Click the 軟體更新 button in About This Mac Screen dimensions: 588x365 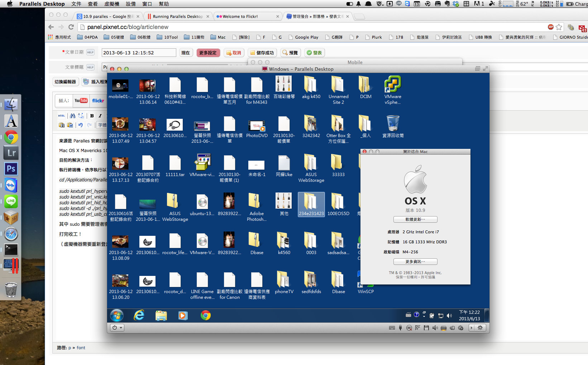pos(415,219)
